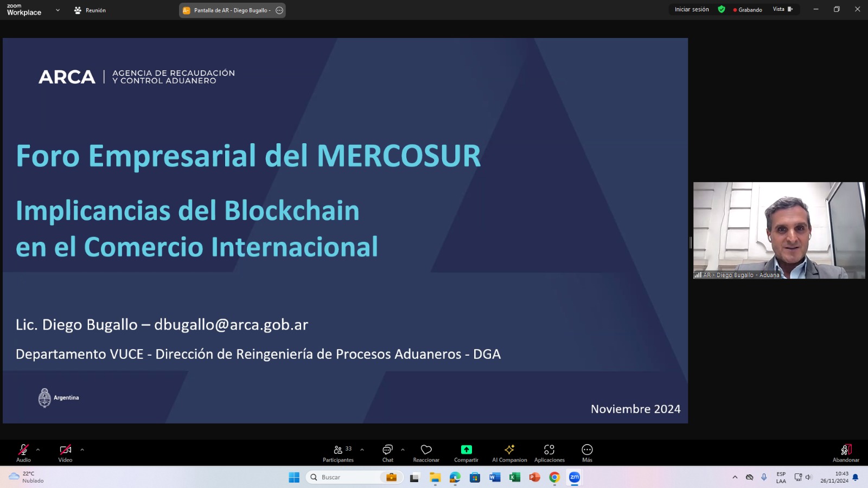Open the notifications bell icon
Image resolution: width=868 pixels, height=488 pixels.
[856, 477]
